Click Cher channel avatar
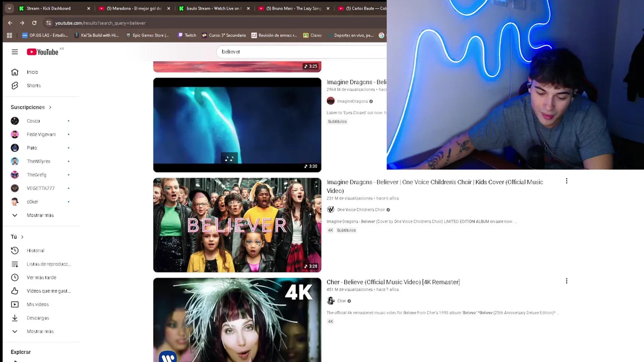This screenshot has width=644, height=362. click(x=331, y=301)
